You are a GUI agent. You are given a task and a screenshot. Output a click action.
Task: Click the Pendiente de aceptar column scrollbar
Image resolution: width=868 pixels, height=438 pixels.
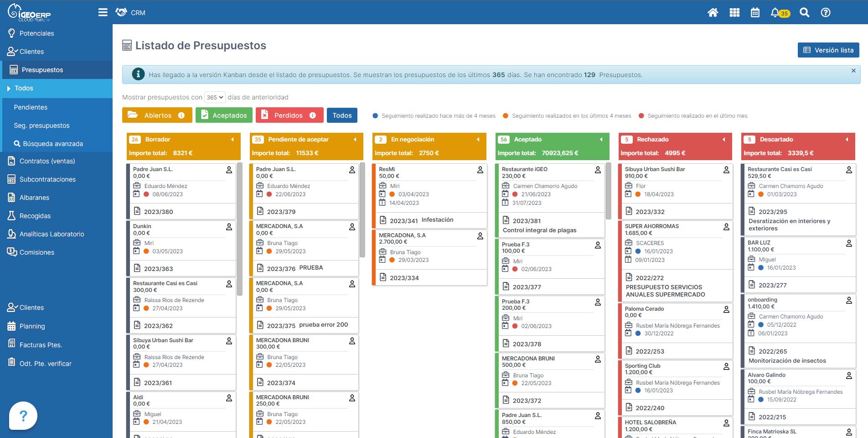coord(362,210)
